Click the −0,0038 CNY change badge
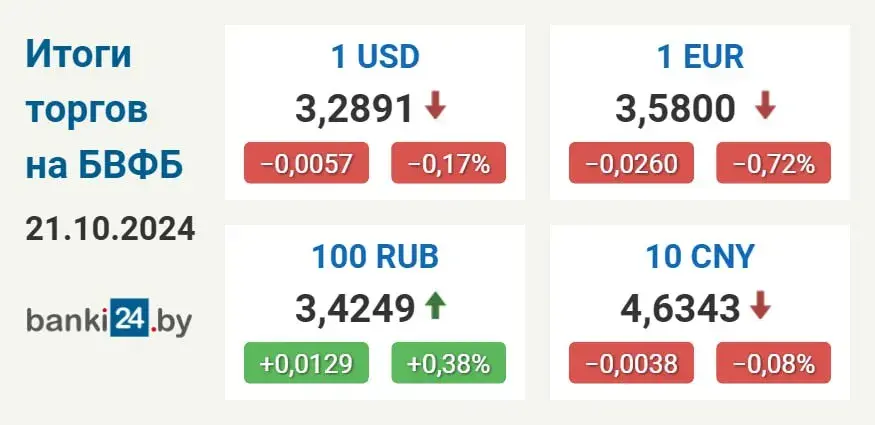The width and height of the screenshot is (875, 425). click(631, 363)
